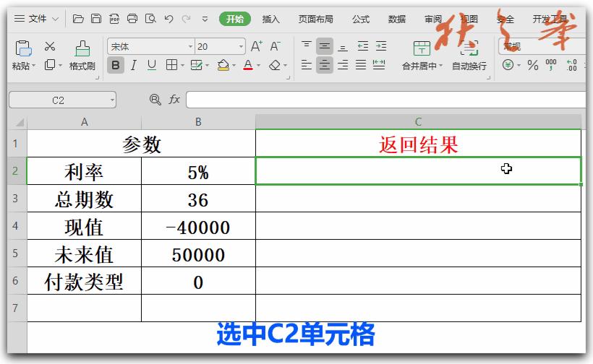Toggle italic formatting
The height and width of the screenshot is (364, 593).
pyautogui.click(x=133, y=65)
